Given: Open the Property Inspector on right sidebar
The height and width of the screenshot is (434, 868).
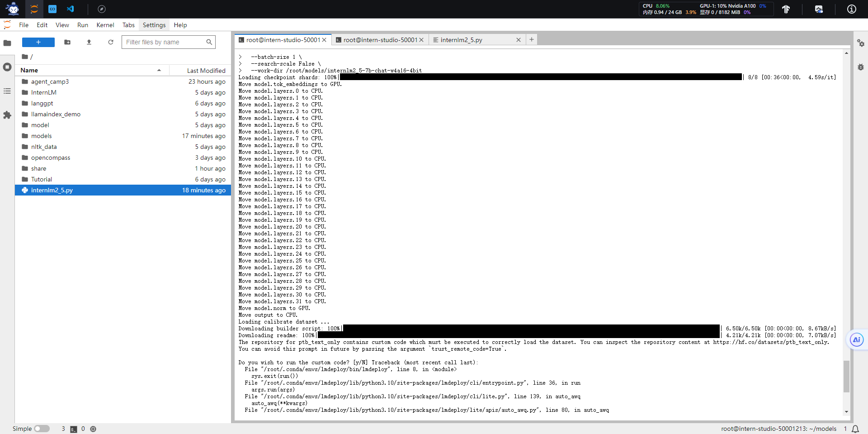Looking at the screenshot, I should coord(861,43).
